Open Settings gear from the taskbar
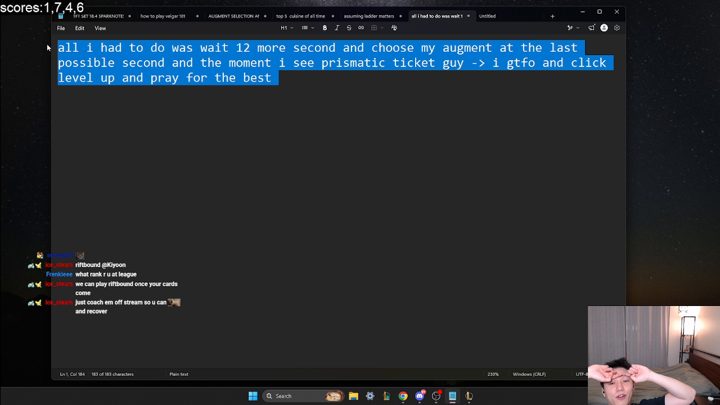Image resolution: width=720 pixels, height=405 pixels. pyautogui.click(x=370, y=396)
